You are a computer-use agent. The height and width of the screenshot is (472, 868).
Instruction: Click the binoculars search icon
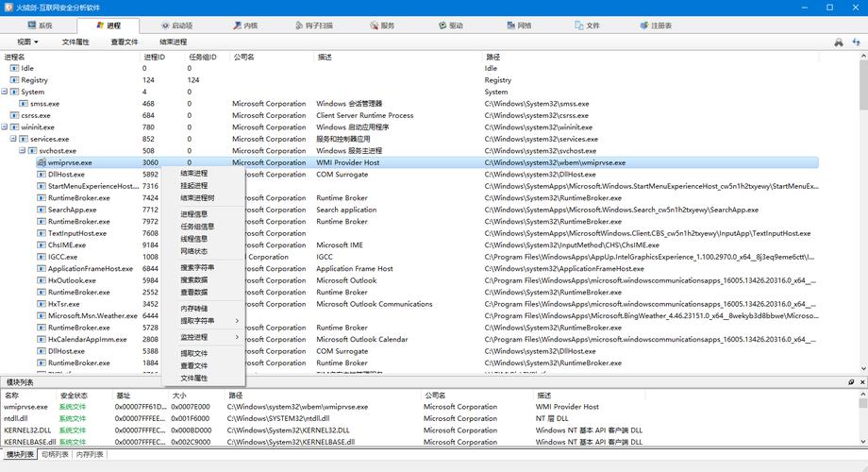(x=839, y=42)
